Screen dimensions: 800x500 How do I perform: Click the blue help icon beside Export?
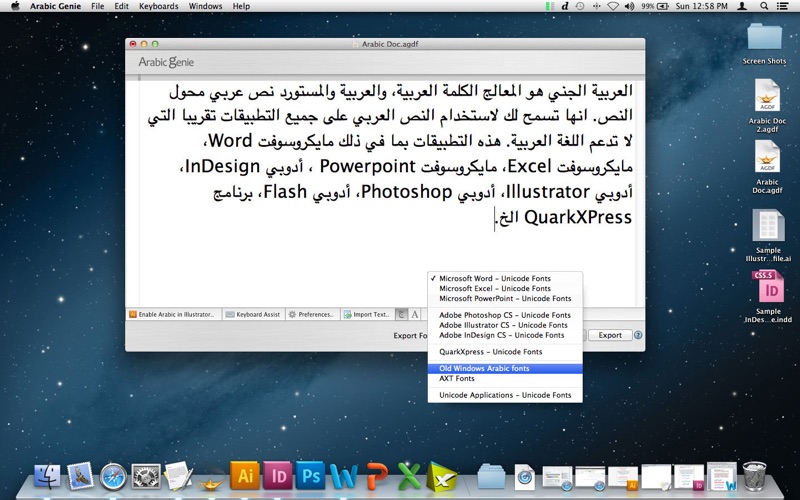(x=637, y=336)
